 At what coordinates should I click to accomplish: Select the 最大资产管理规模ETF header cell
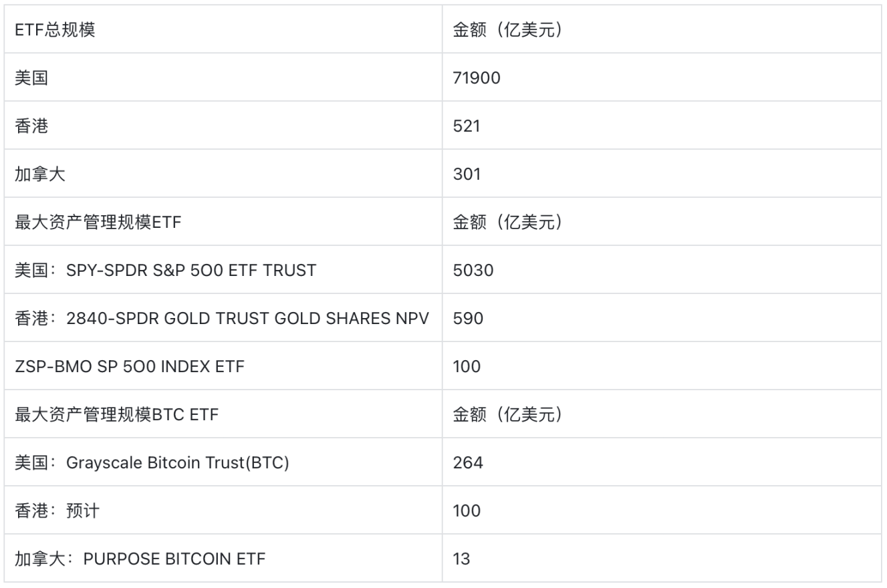98,223
